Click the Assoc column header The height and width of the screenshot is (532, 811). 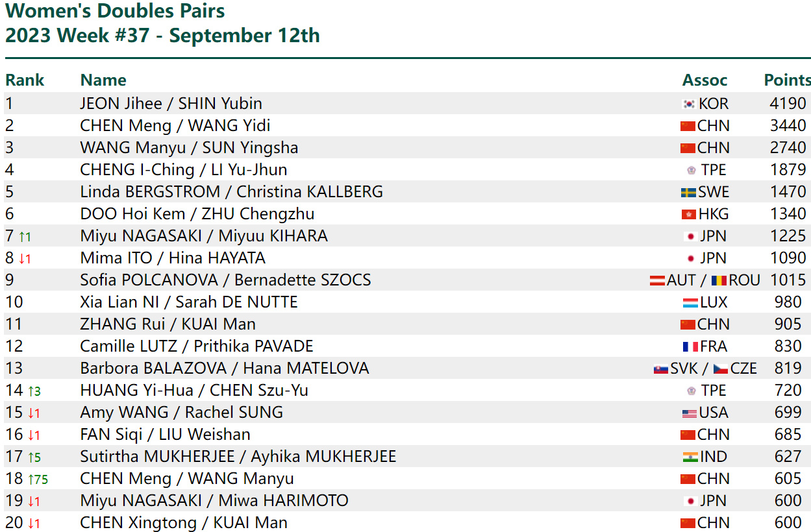[705, 80]
